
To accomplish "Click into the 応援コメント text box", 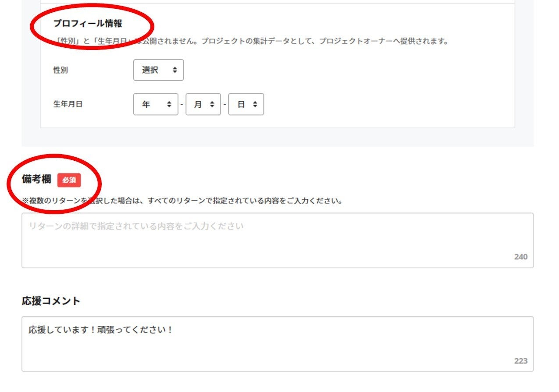I will (x=277, y=343).
